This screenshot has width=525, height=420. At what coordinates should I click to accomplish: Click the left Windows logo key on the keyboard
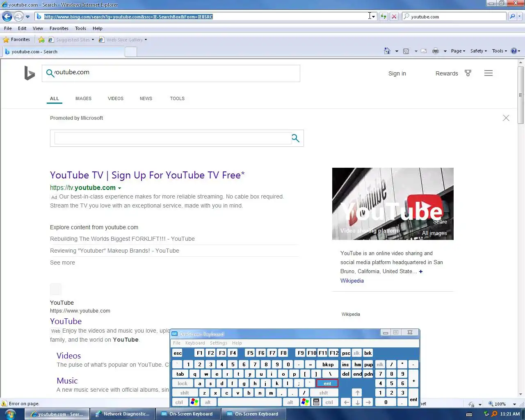194,402
